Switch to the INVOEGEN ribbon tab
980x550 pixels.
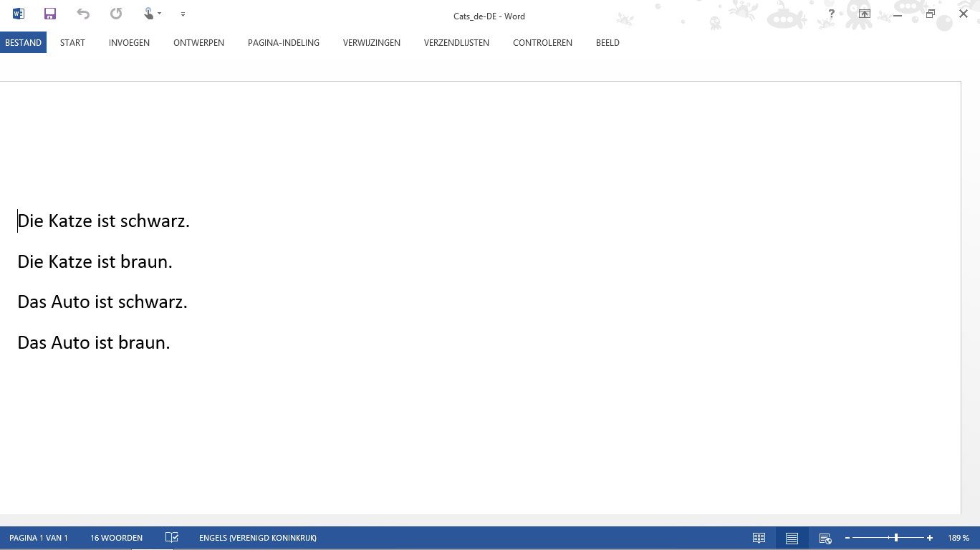(x=129, y=43)
